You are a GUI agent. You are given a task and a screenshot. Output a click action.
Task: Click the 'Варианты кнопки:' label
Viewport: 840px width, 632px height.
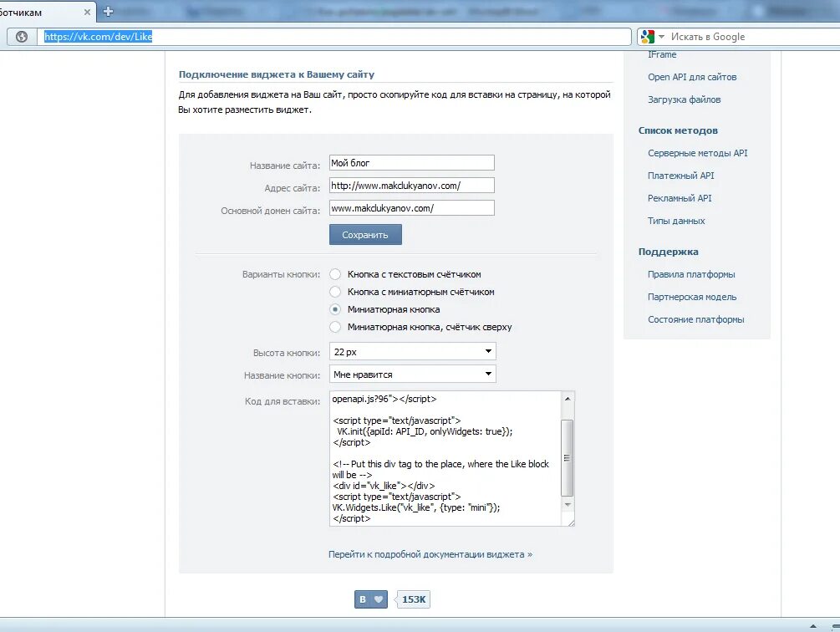point(281,274)
